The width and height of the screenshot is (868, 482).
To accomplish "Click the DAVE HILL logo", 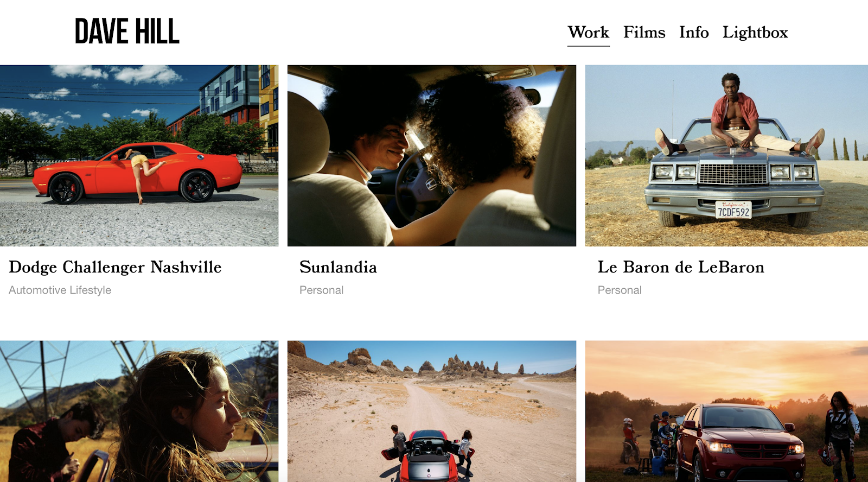I will coord(127,31).
